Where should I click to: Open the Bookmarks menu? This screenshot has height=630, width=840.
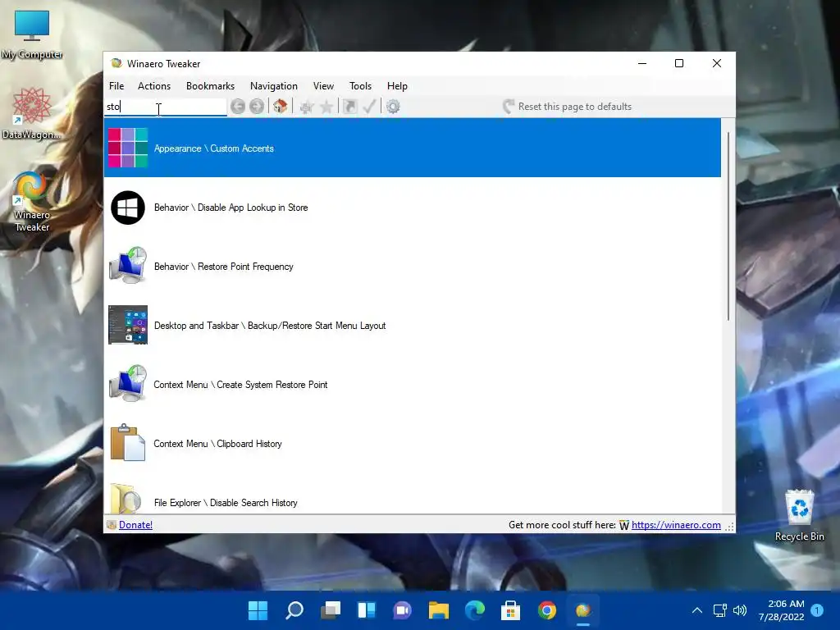pos(211,85)
